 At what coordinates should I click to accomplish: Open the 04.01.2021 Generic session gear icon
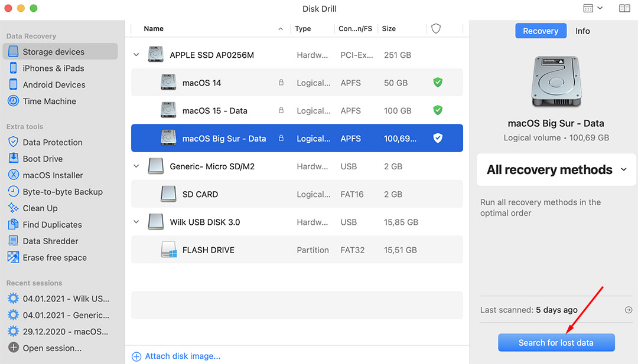point(14,315)
